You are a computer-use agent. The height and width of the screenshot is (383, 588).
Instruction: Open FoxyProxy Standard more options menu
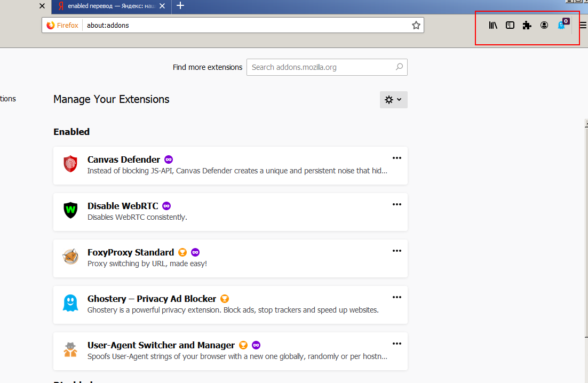coord(397,251)
